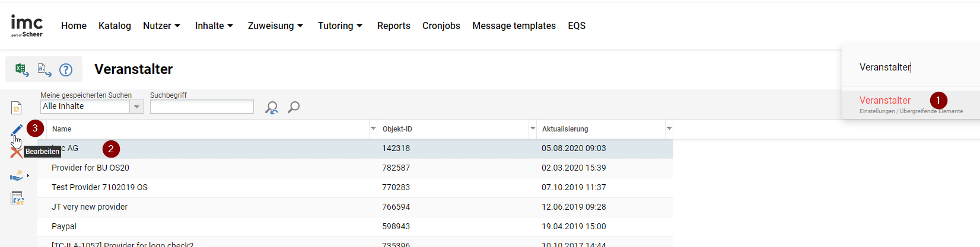This screenshot has height=247, width=980.
Task: Click the reset search magnifier icon
Action: click(272, 107)
